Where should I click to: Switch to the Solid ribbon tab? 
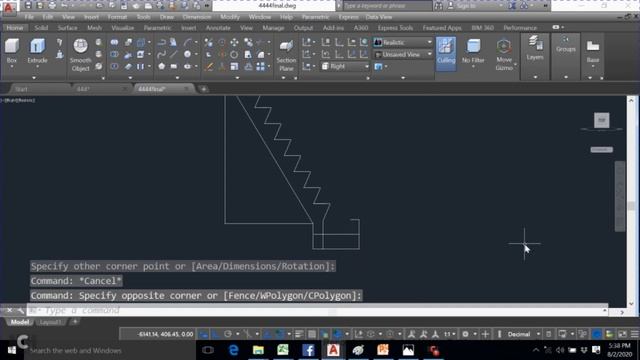41,28
